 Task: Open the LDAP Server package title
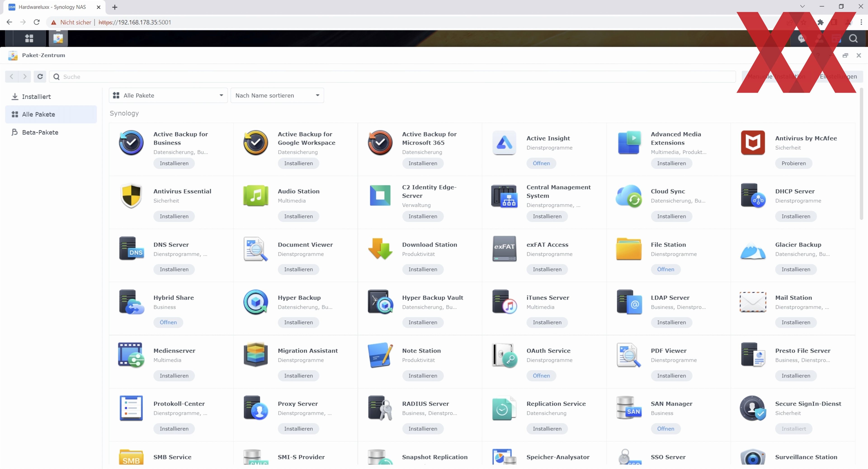670,298
